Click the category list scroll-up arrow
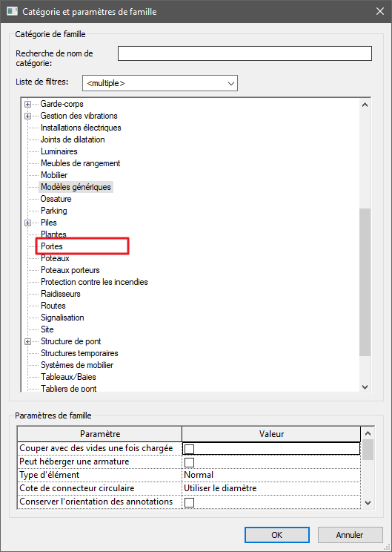392x552 pixels. (x=365, y=105)
